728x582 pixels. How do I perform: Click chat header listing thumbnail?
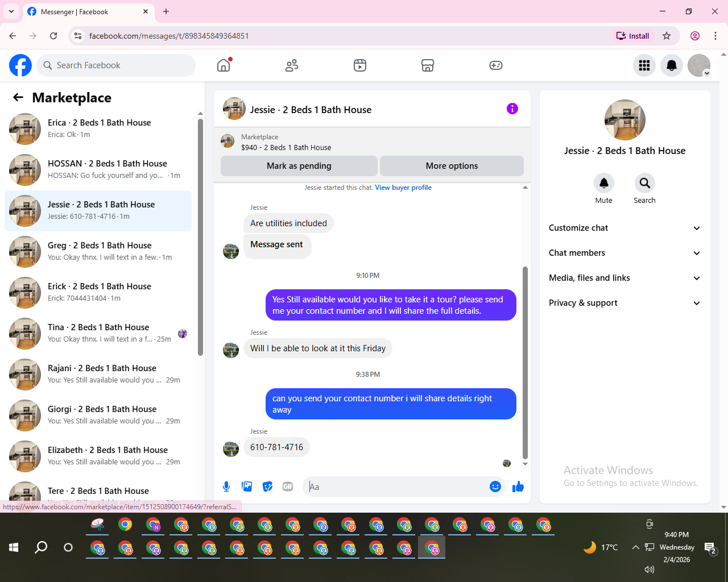tap(234, 109)
